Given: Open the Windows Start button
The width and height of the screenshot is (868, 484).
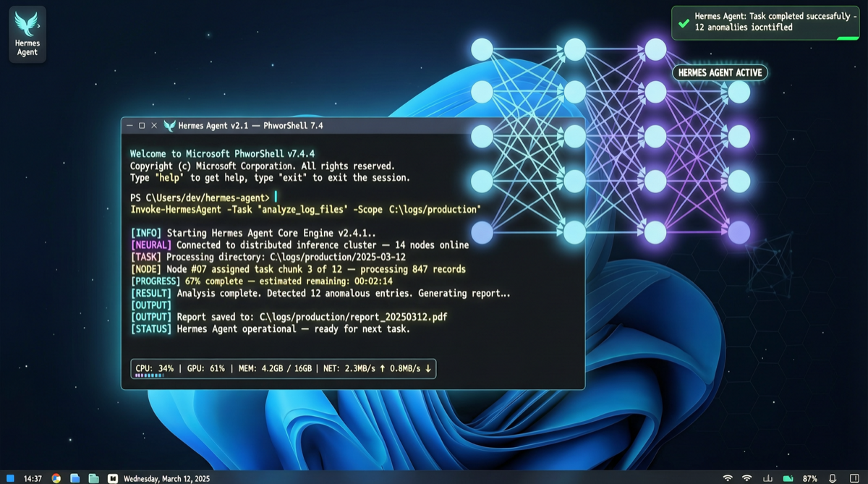Looking at the screenshot, I should [x=10, y=478].
